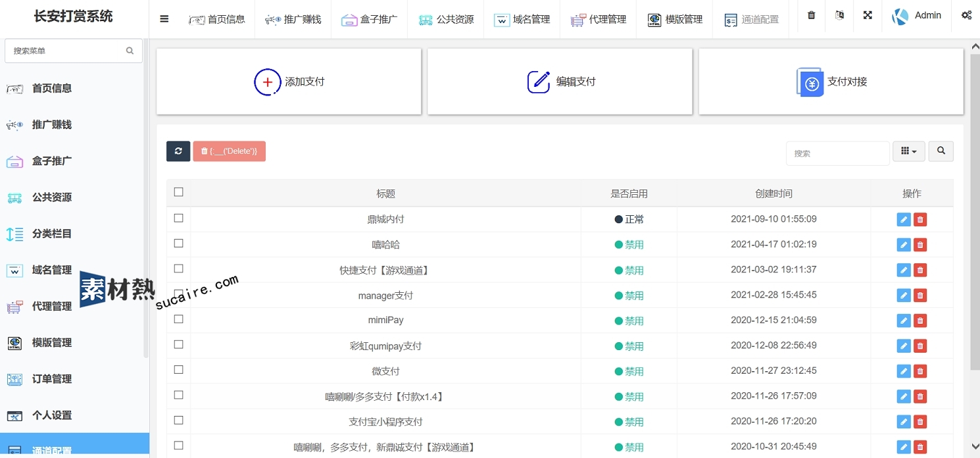
Task: Open 推广赚钱 tab in top navigation
Action: 293,20
